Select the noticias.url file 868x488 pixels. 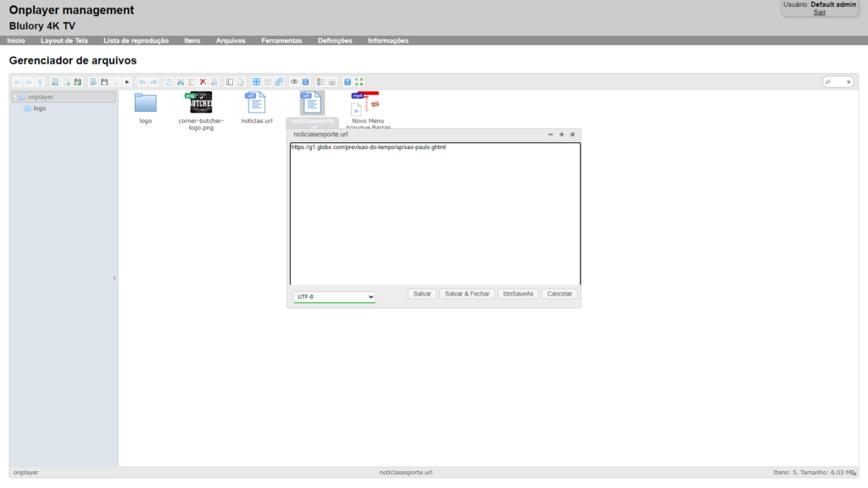256,103
